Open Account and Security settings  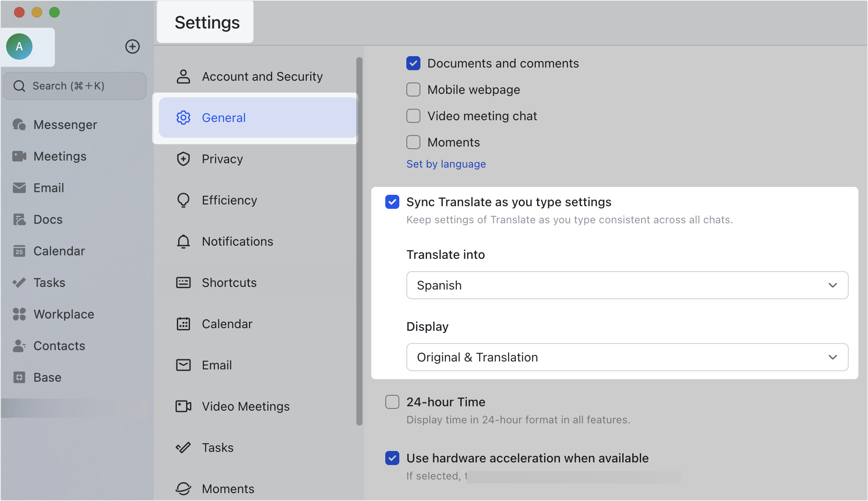click(258, 76)
